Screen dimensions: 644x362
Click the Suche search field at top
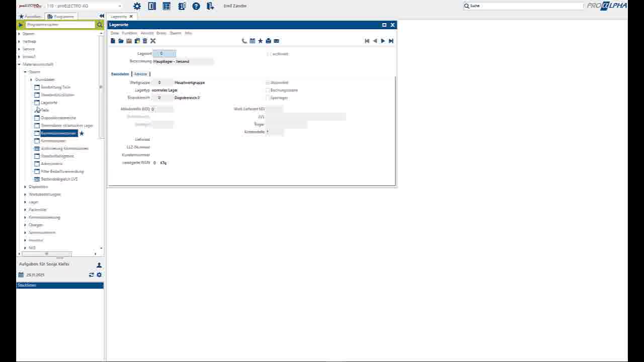(523, 6)
